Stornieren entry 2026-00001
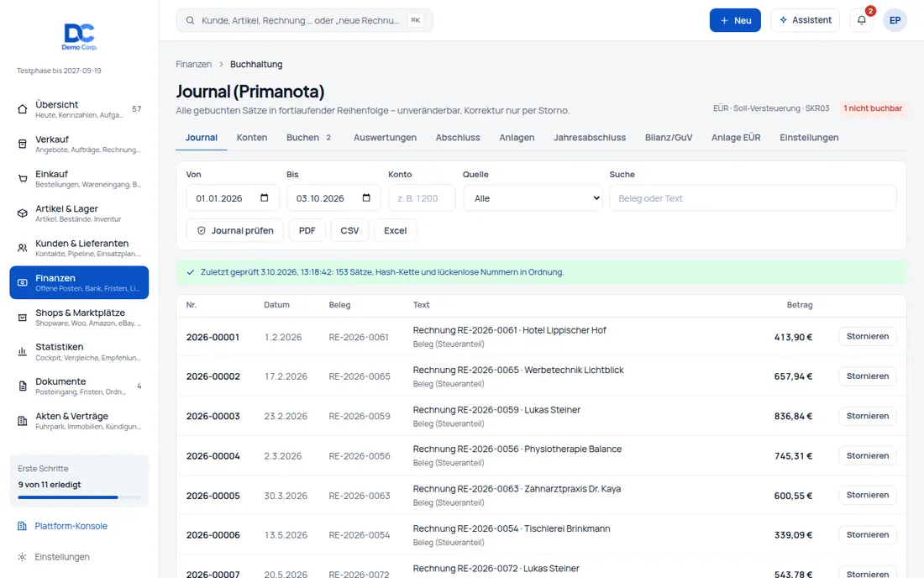 pyautogui.click(x=868, y=336)
